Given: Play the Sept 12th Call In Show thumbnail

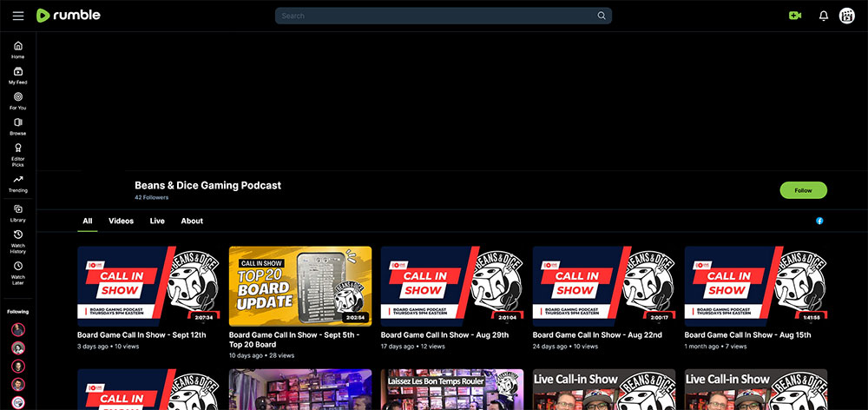Looking at the screenshot, I should [149, 286].
